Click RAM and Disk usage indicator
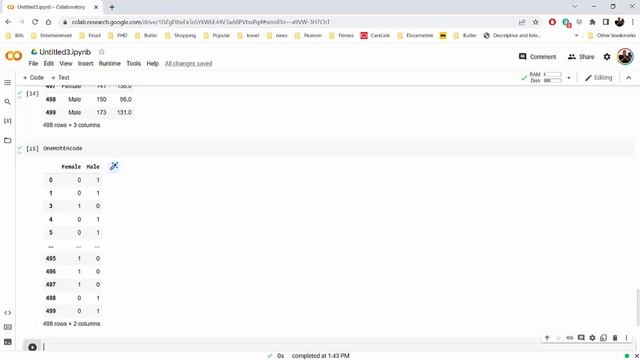The height and width of the screenshot is (360, 640). 545,78
